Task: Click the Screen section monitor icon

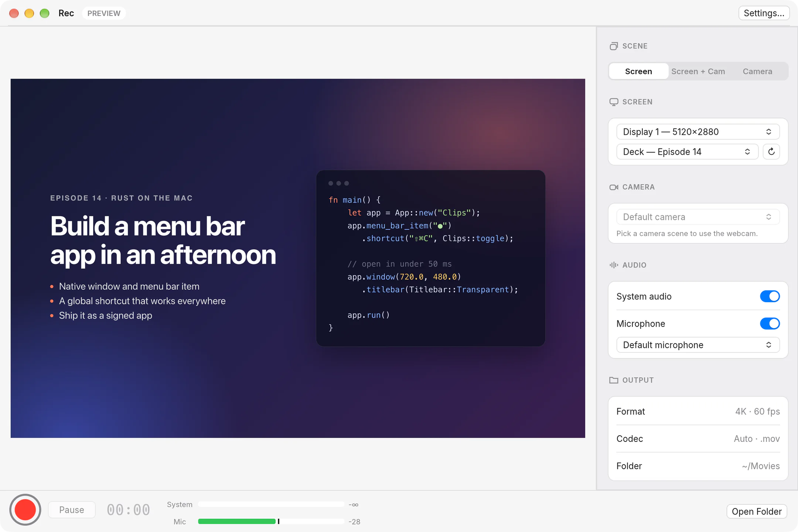Action: (x=614, y=102)
